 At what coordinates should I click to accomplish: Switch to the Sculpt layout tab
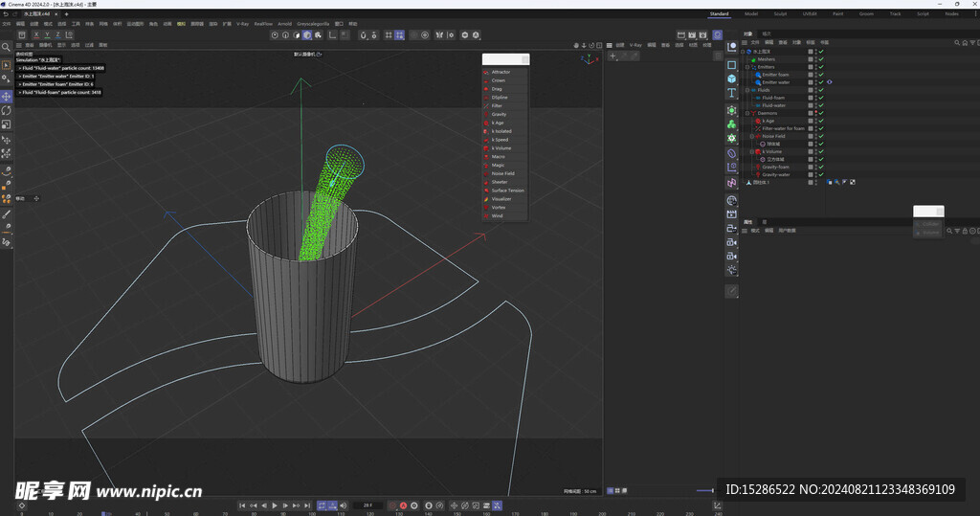click(x=780, y=13)
